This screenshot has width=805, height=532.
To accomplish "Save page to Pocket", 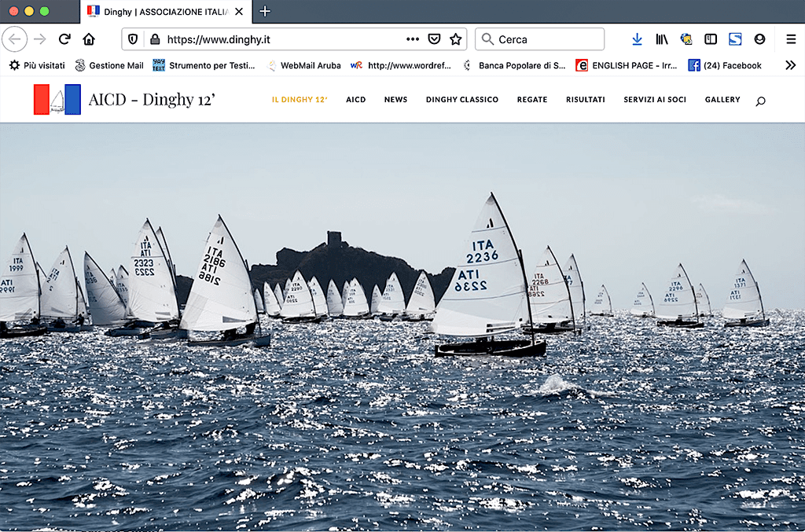I will click(x=434, y=39).
